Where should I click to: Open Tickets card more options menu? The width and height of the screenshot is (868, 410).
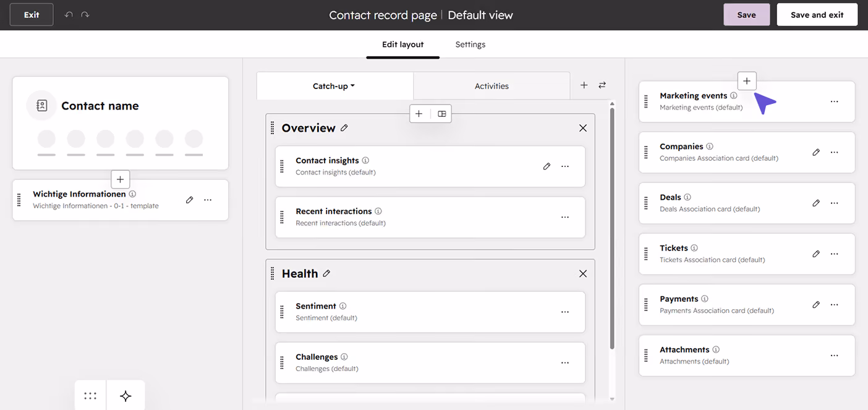click(x=835, y=254)
